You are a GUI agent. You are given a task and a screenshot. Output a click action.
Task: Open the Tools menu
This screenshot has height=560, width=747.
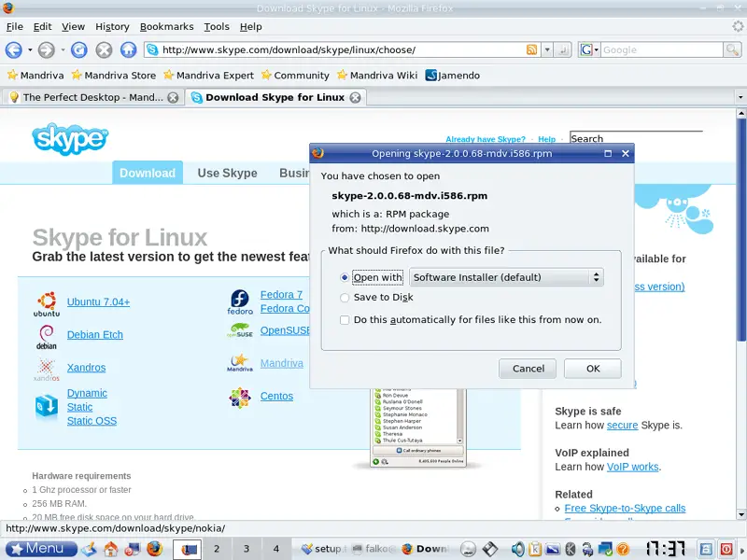tap(217, 27)
